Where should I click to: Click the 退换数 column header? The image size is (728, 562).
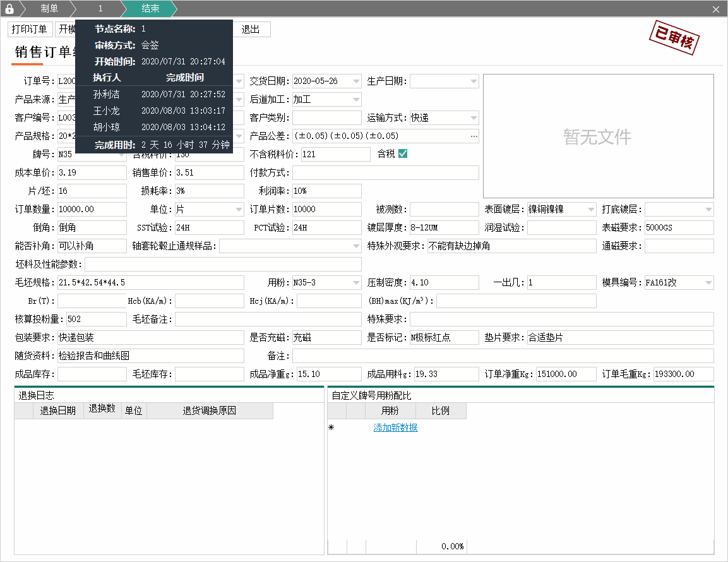click(x=102, y=410)
